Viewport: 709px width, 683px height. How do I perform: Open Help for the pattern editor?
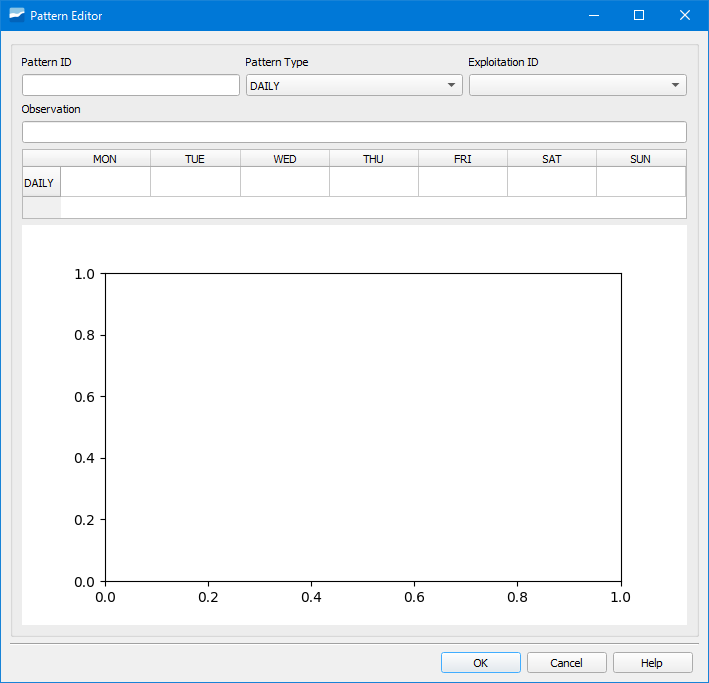click(652, 662)
